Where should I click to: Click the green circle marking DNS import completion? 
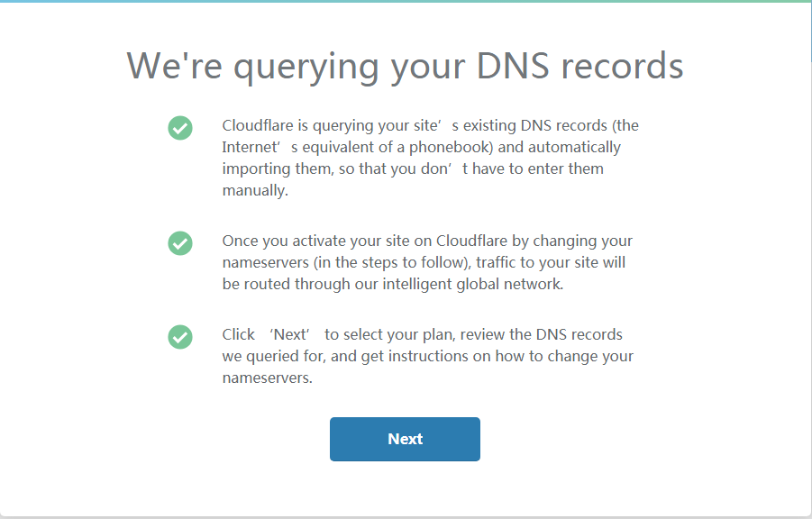point(180,128)
